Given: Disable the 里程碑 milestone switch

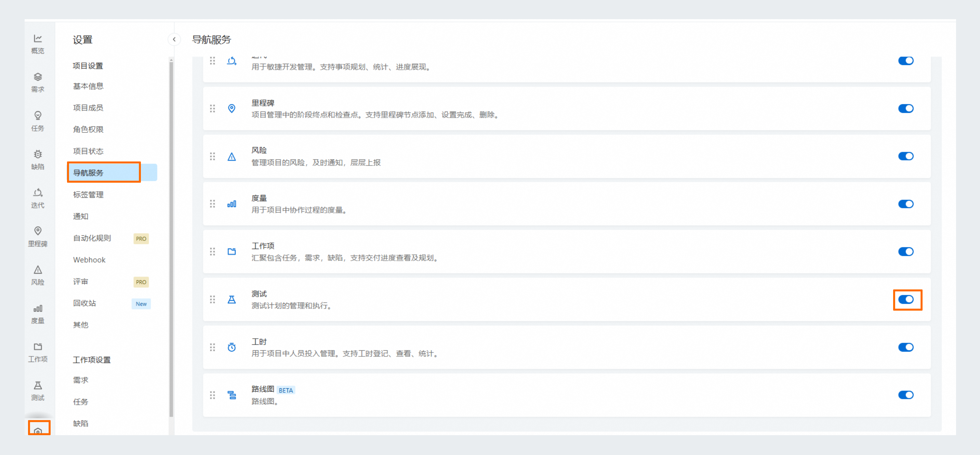Looking at the screenshot, I should [906, 108].
